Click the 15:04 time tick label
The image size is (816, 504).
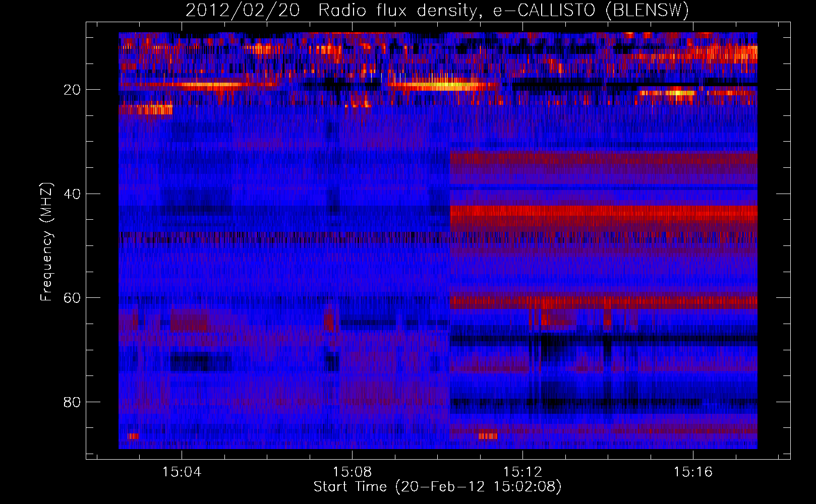pyautogui.click(x=182, y=472)
